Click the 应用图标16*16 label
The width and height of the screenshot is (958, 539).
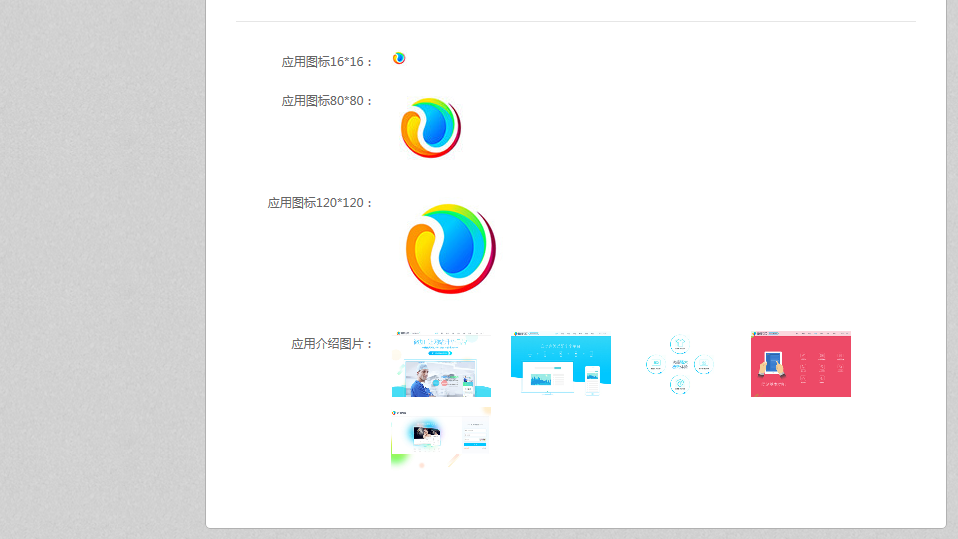click(327, 62)
